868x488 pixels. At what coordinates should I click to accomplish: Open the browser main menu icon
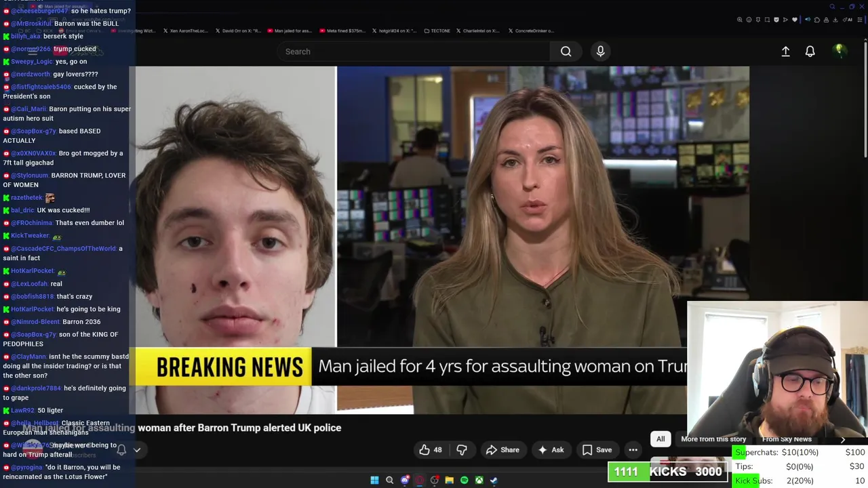[x=860, y=20]
